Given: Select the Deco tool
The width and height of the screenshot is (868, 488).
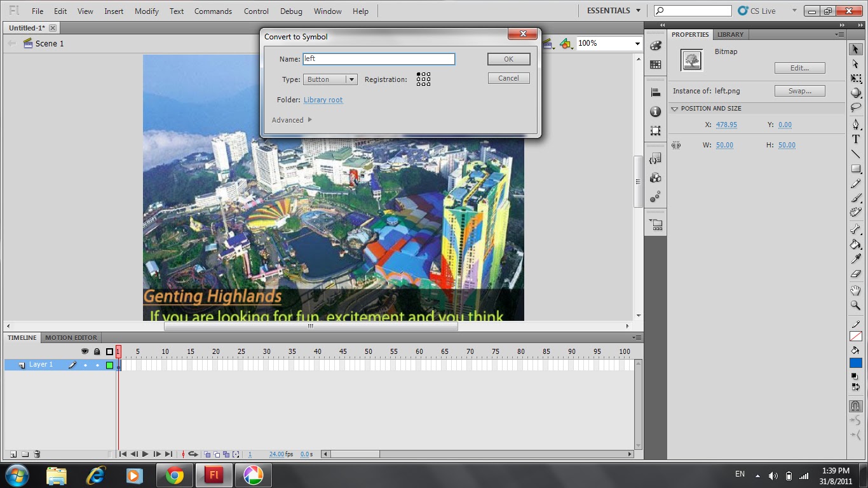Looking at the screenshot, I should (856, 212).
